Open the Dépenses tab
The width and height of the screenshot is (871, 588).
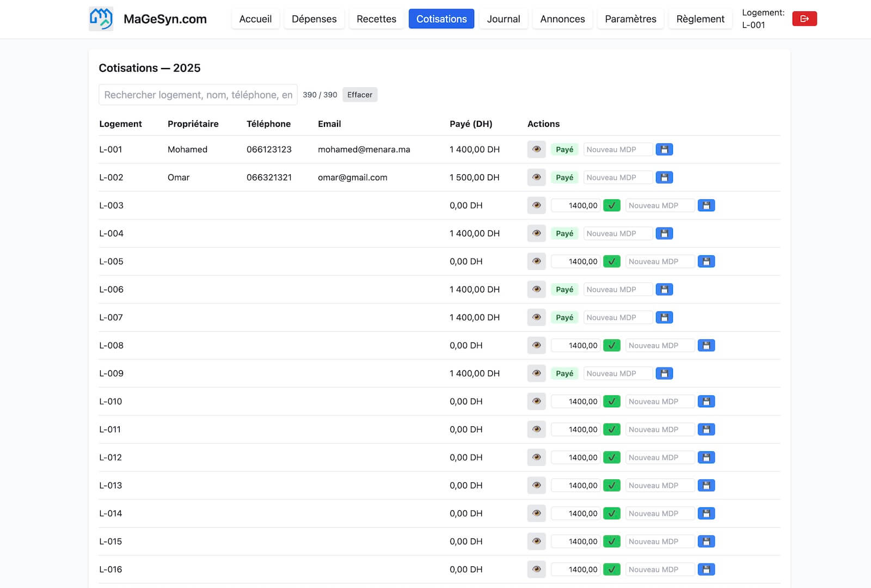click(314, 19)
